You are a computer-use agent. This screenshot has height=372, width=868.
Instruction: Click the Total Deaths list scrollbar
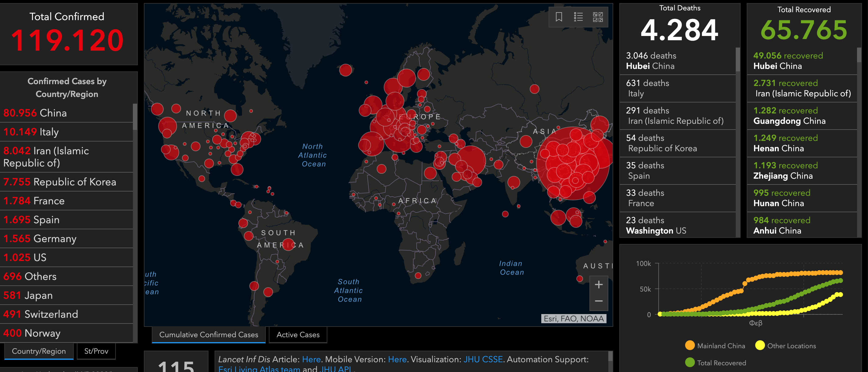click(x=738, y=60)
